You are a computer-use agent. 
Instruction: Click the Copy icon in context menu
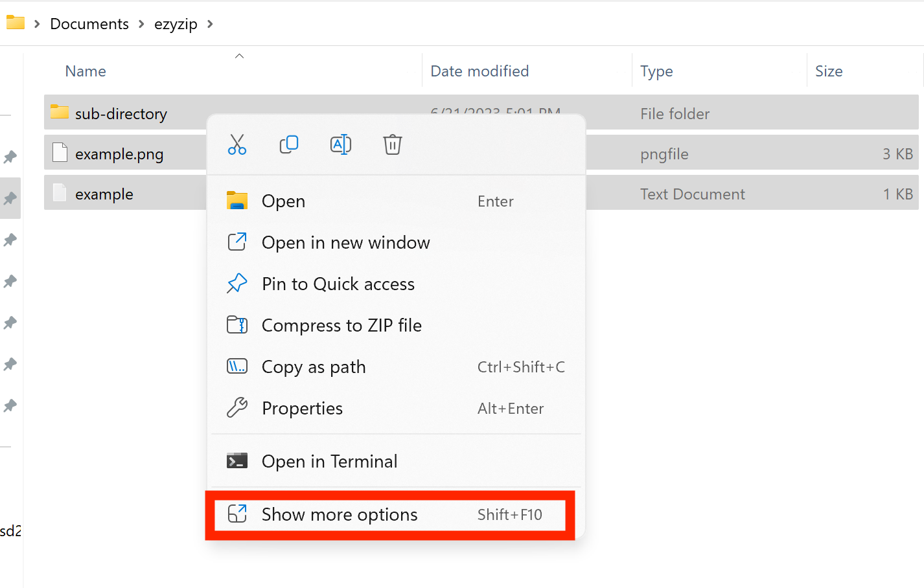tap(289, 144)
